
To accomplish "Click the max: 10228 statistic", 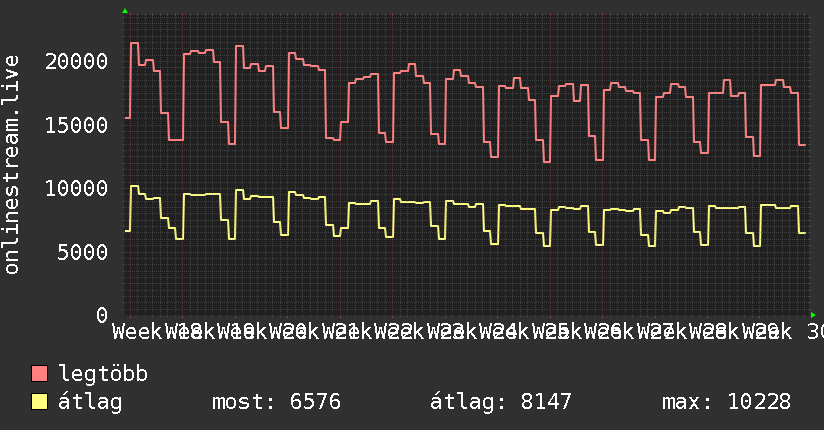I will 726,402.
